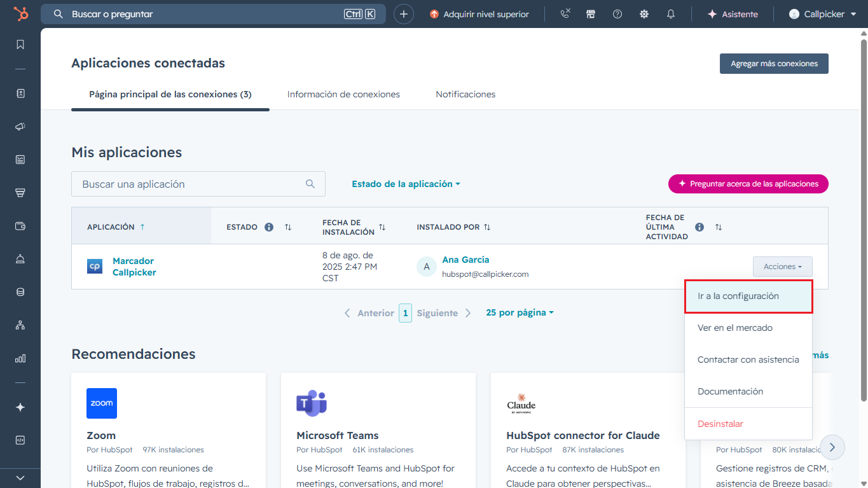This screenshot has height=488, width=868.
Task: Click the Estado column info icon
Action: click(269, 227)
